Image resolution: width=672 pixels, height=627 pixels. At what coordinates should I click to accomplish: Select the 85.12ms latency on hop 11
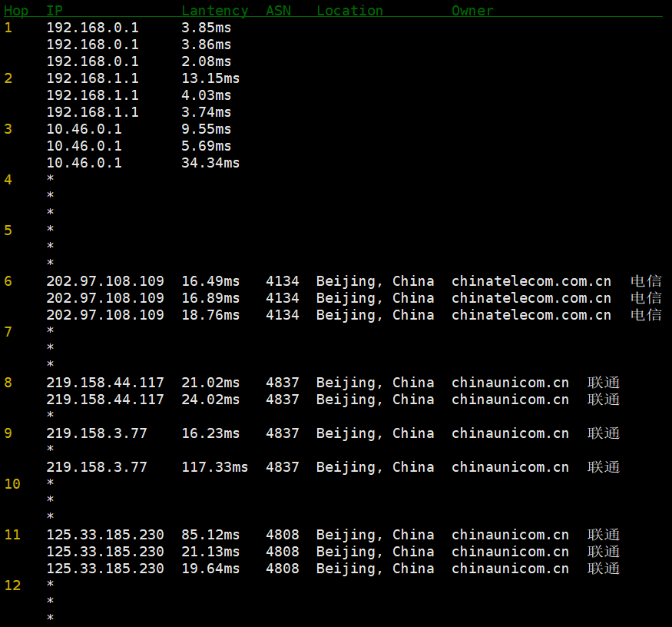coord(210,535)
